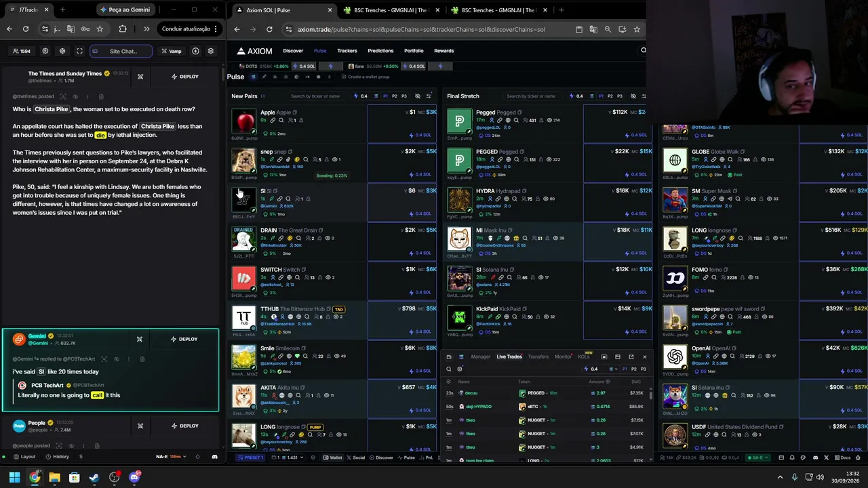Toggle the eye-off icon on The Times post
The height and width of the screenshot is (488, 868).
(x=75, y=96)
